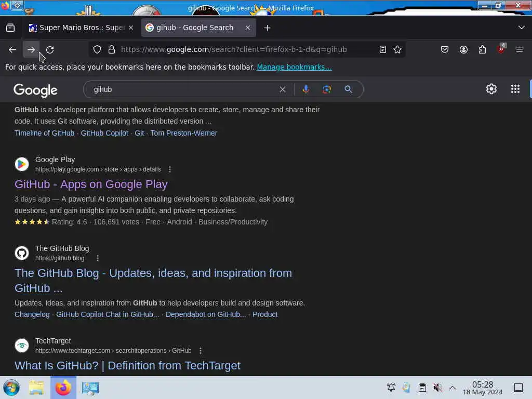Go forward one page
The width and height of the screenshot is (532, 399).
(31, 49)
